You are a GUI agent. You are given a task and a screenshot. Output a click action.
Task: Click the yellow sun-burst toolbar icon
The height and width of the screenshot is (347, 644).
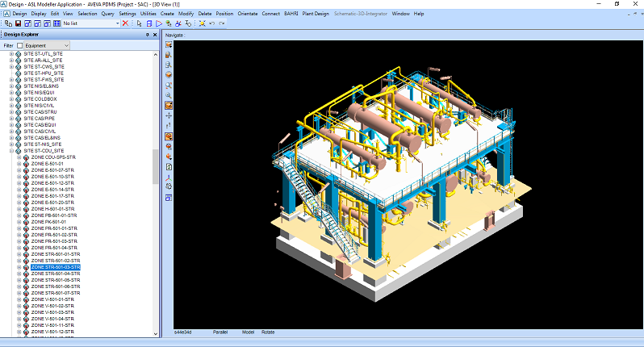coord(202,23)
